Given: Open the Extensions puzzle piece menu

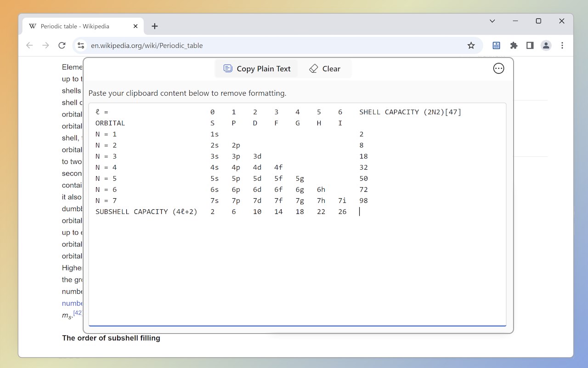Looking at the screenshot, I should click(x=514, y=46).
